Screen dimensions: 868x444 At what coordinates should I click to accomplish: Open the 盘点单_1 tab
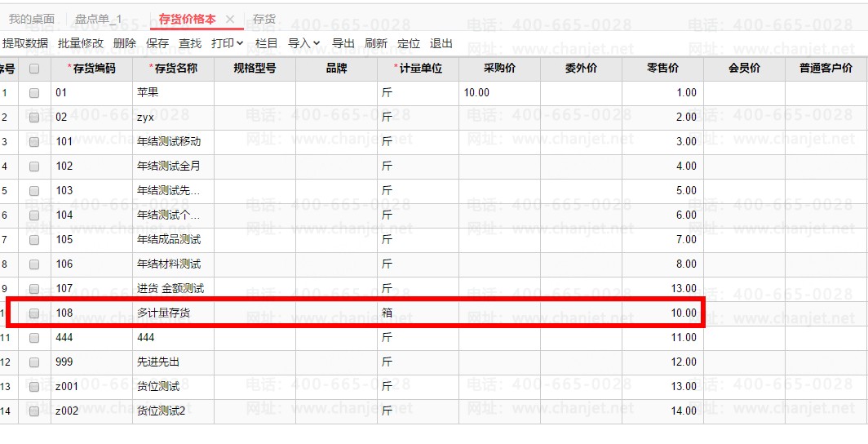[99, 20]
